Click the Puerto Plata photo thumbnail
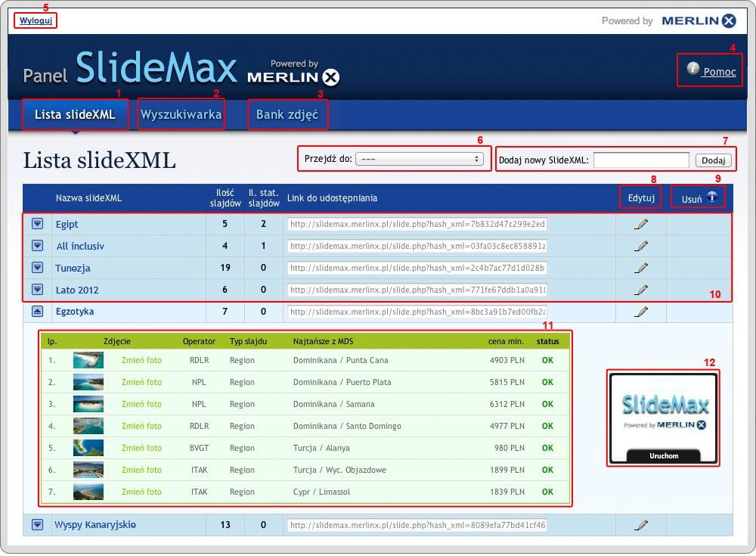 (x=88, y=382)
